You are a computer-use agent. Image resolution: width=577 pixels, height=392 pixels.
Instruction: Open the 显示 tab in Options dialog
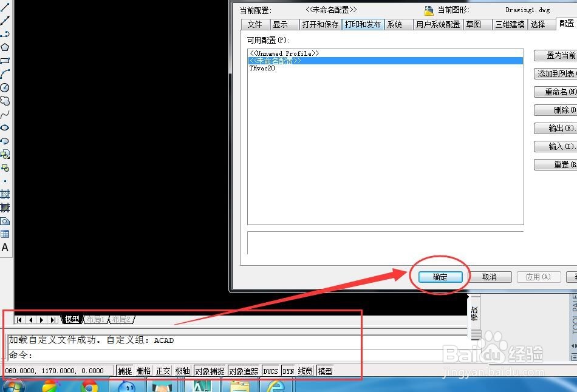(x=284, y=24)
